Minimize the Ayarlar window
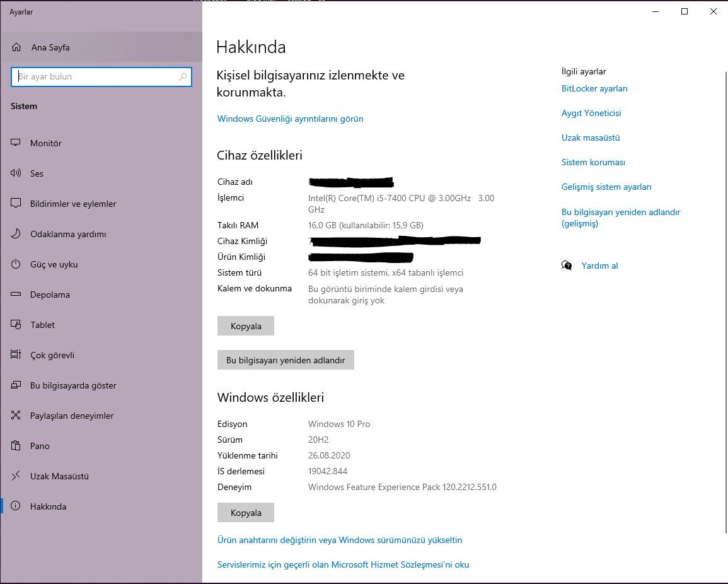Viewport: 728px width, 584px height. pyautogui.click(x=656, y=11)
